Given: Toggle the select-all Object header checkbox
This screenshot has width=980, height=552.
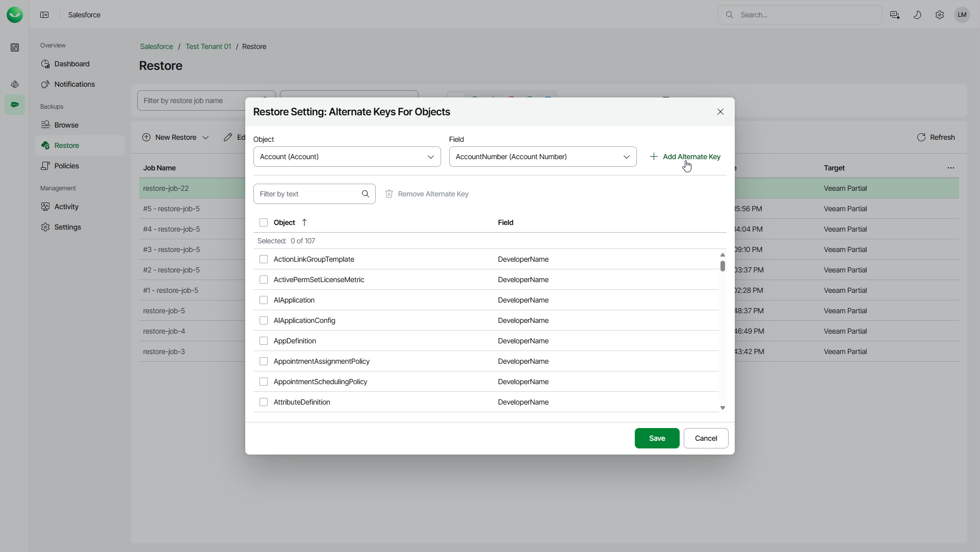Looking at the screenshot, I should 264,222.
